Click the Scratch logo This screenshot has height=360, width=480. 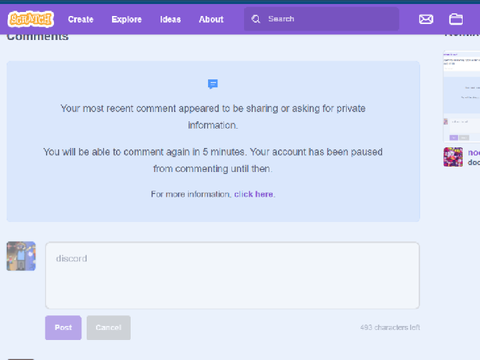point(31,19)
